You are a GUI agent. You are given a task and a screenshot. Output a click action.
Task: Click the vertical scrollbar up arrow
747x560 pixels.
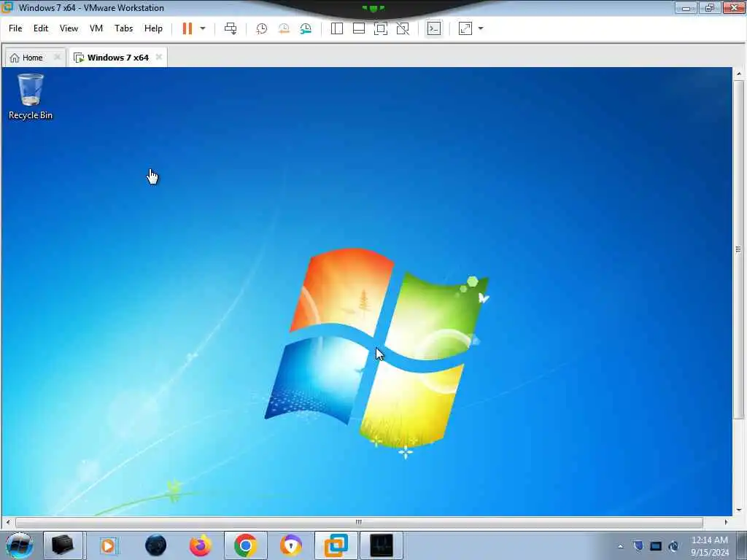pos(739,74)
